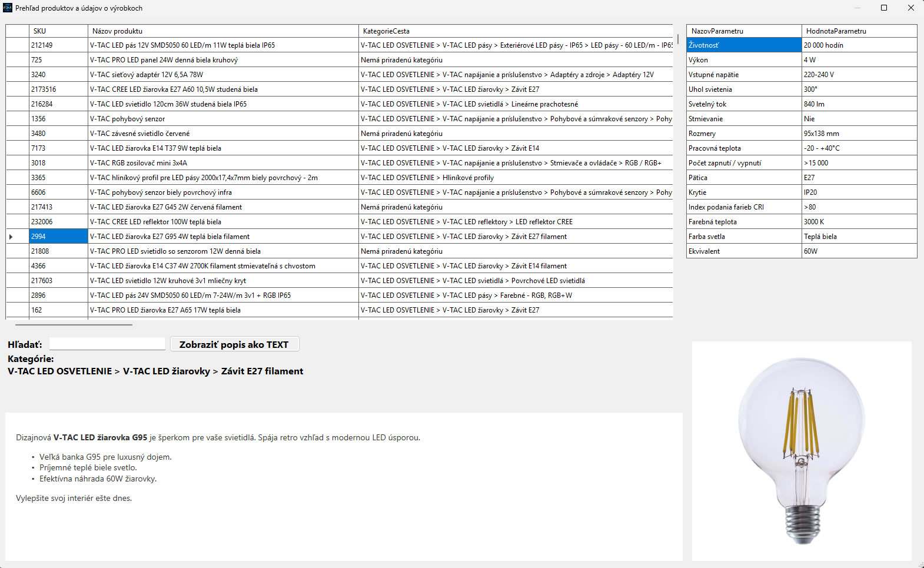The image size is (924, 568).
Task: Select row with SKU 212149
Action: click(x=339, y=45)
